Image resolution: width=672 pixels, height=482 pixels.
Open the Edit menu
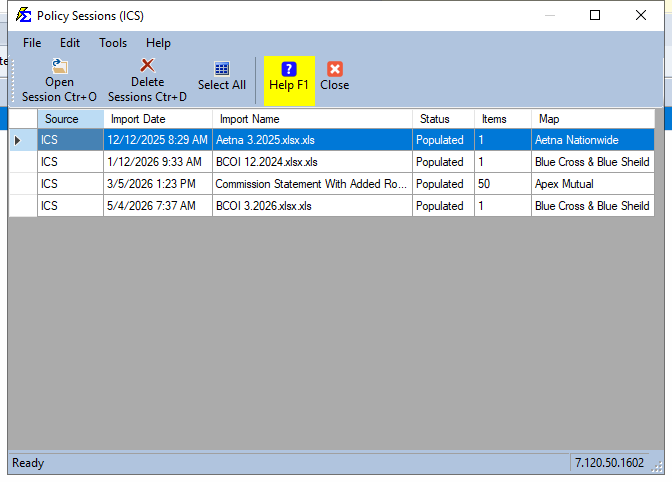click(70, 43)
